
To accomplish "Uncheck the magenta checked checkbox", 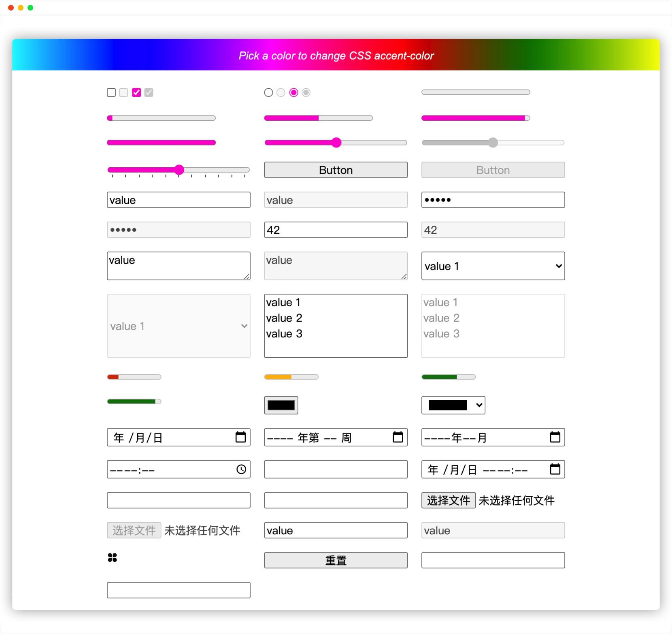I will tap(136, 92).
